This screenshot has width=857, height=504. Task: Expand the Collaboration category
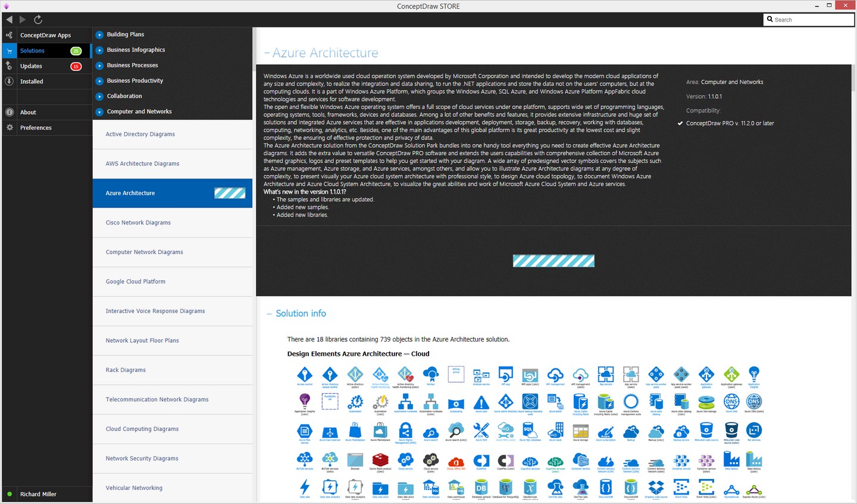click(x=99, y=96)
